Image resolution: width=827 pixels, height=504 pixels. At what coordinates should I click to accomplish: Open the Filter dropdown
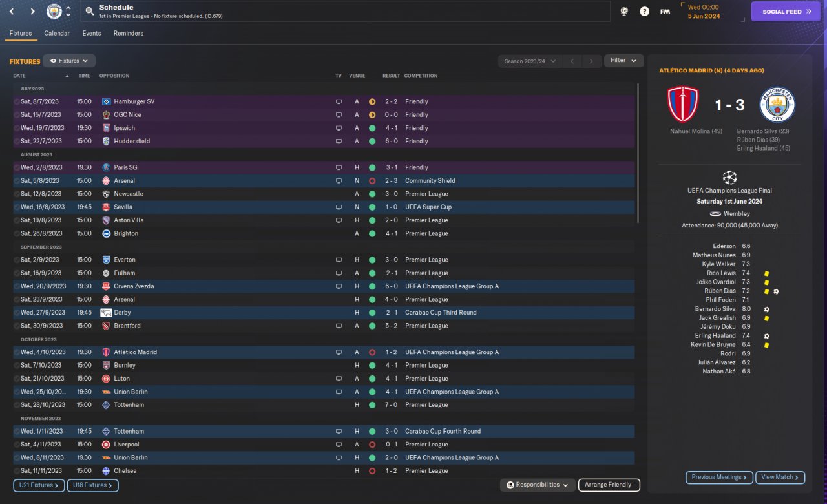click(624, 61)
